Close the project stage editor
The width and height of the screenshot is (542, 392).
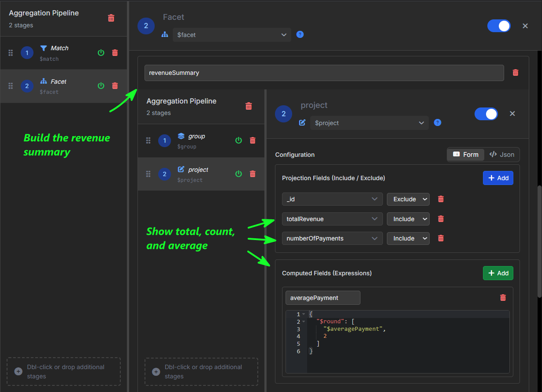tap(512, 114)
